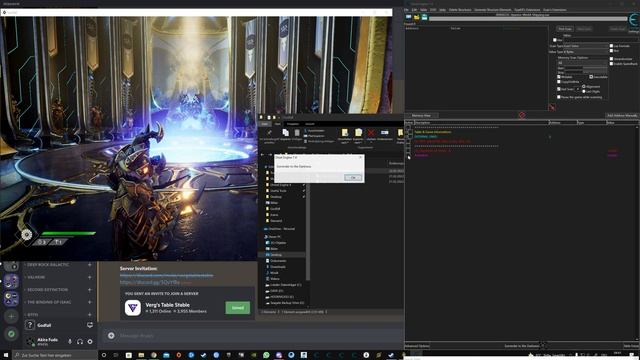Click the green Explore servers compass icon
The width and height of the screenshot is (640, 360).
pos(11,334)
